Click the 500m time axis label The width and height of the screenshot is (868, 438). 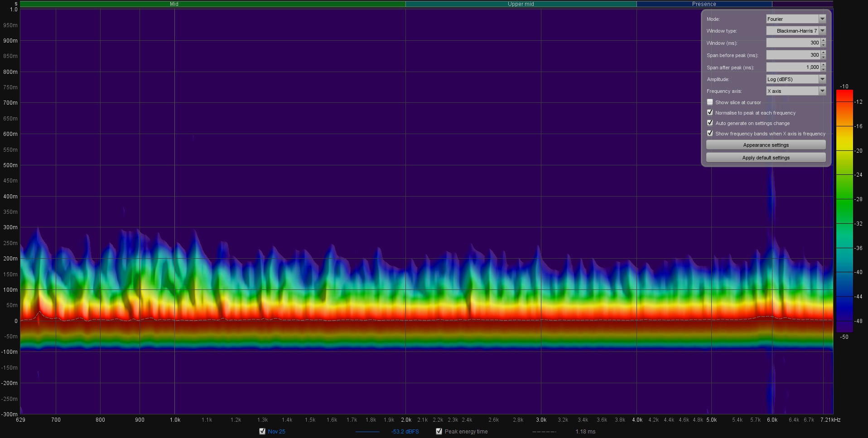point(10,165)
